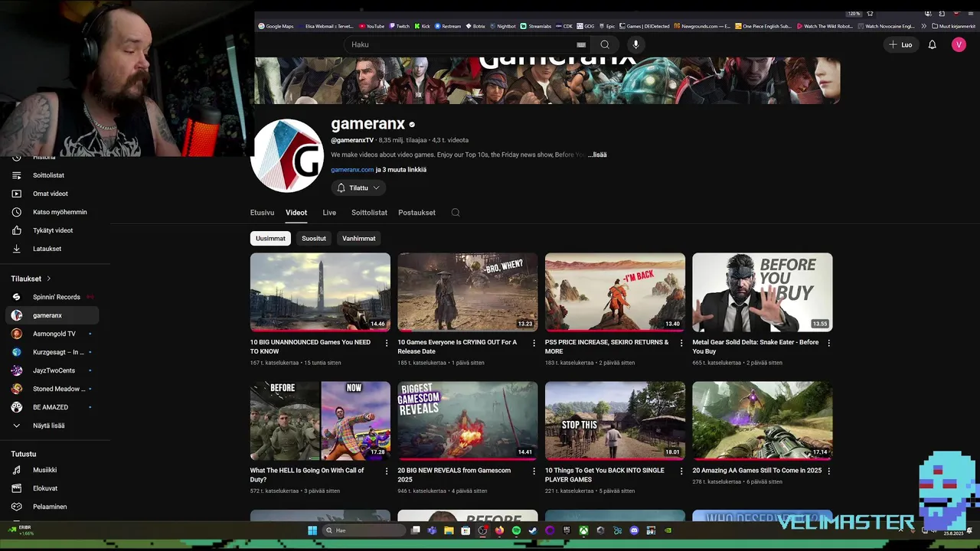Open 10 Games Everyone Is CRYING OUT title
This screenshot has height=551, width=980.
pos(457,347)
